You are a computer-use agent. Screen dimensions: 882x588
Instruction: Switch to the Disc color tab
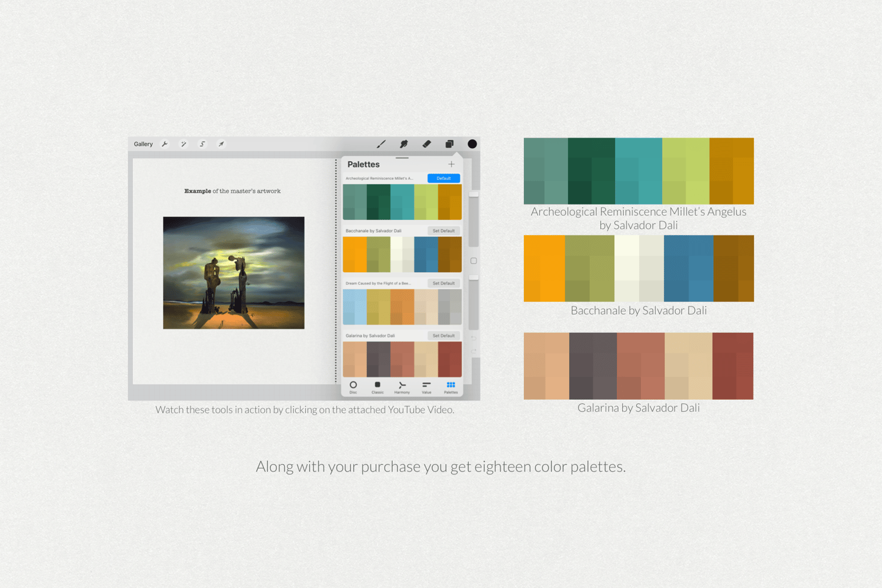coord(353,387)
